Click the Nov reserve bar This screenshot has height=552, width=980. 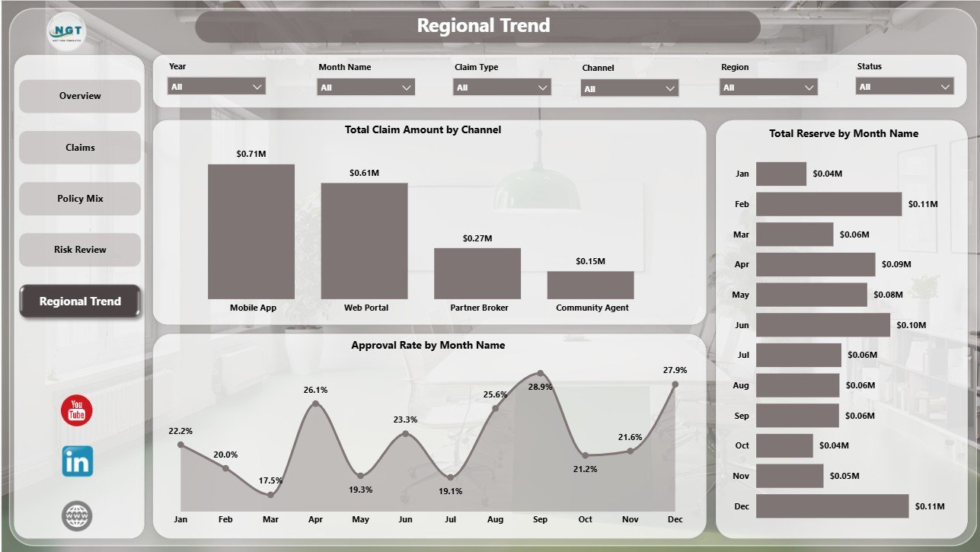pyautogui.click(x=790, y=476)
